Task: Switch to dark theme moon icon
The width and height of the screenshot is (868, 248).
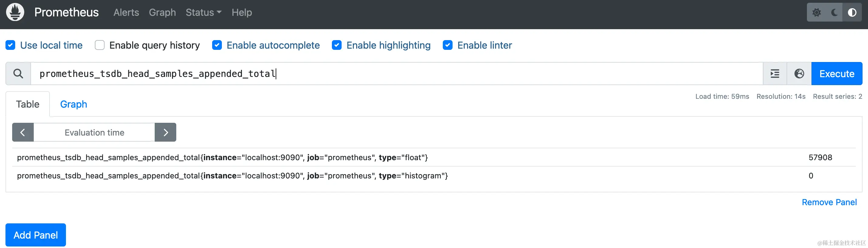Action: 834,12
